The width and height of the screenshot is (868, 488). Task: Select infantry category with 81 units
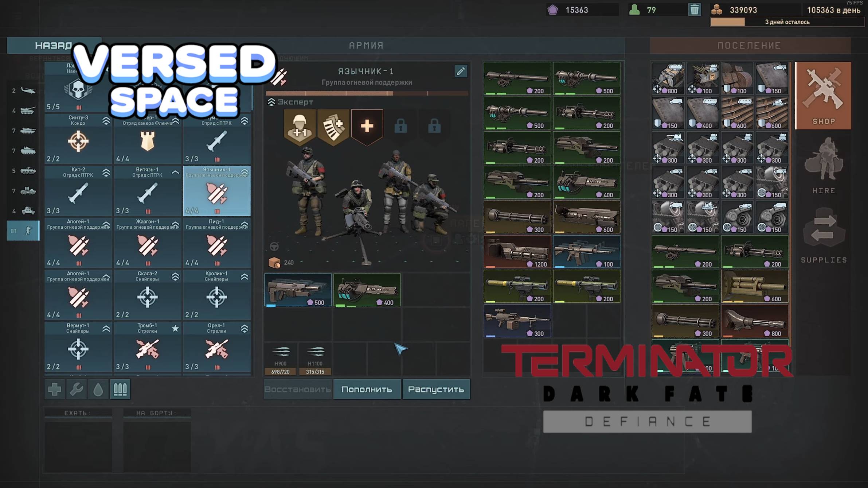click(23, 231)
